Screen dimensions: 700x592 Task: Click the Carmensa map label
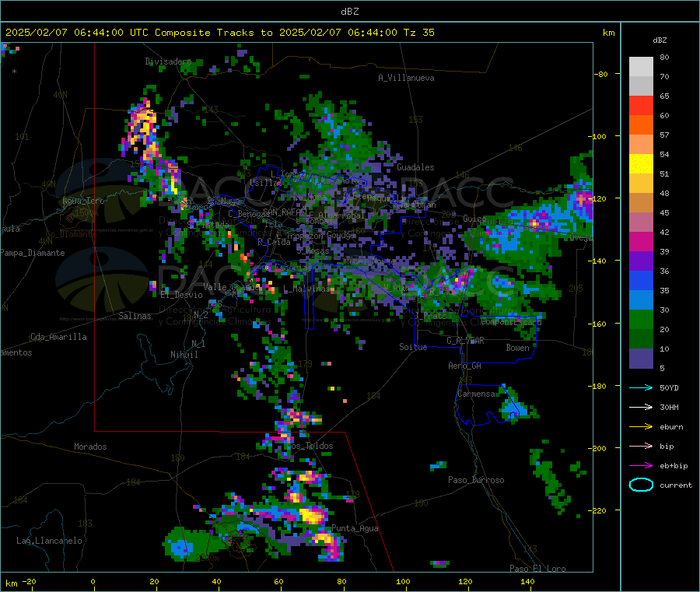point(476,394)
